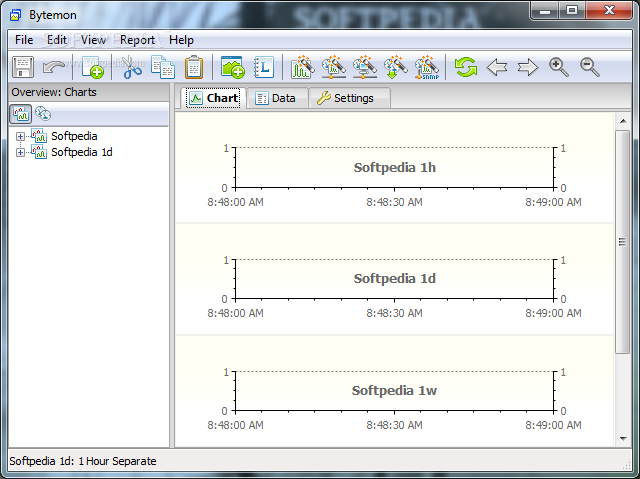Expand the Softpedia tree node
This screenshot has height=479, width=640.
(x=20, y=136)
